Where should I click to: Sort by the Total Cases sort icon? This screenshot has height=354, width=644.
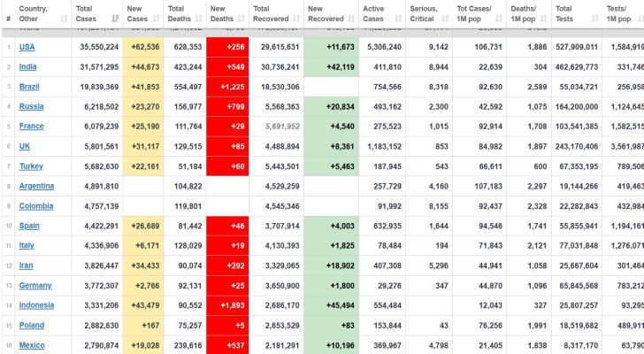pos(115,19)
